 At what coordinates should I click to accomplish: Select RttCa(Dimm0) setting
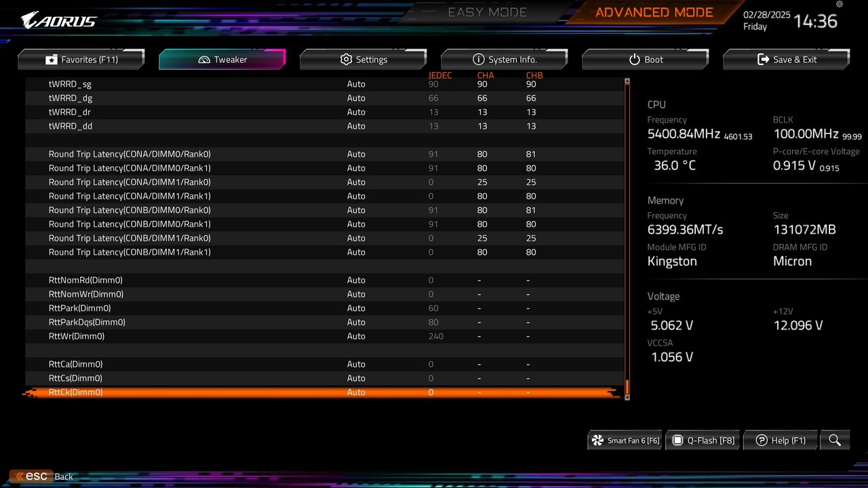coord(324,364)
